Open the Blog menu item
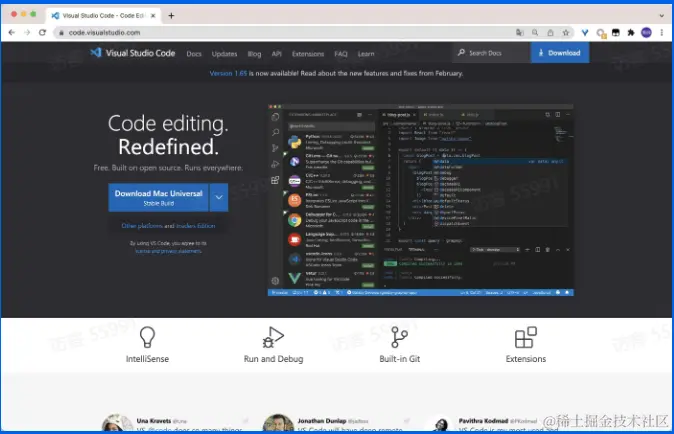The width and height of the screenshot is (674, 434). pyautogui.click(x=254, y=54)
